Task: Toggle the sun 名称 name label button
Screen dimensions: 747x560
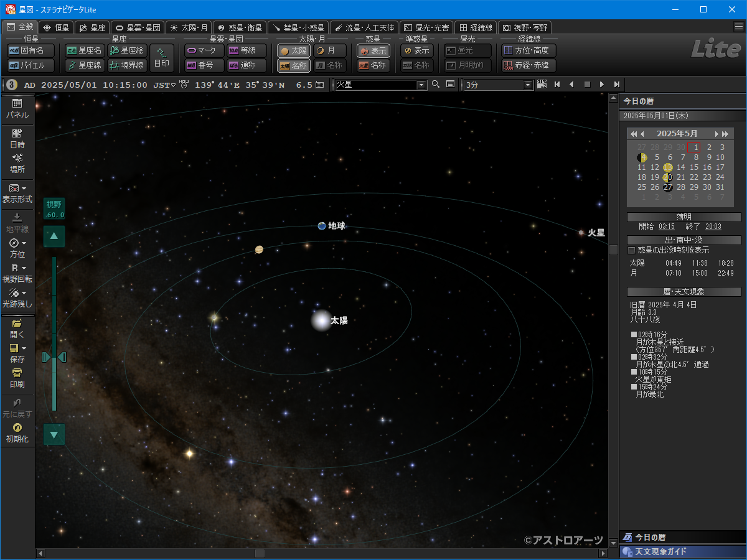Action: 294,65
